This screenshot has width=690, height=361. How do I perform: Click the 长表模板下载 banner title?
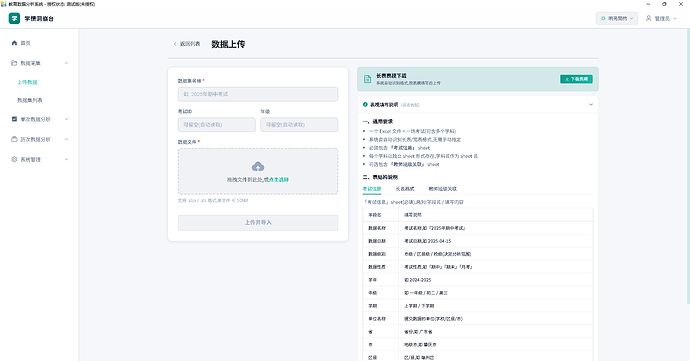tap(391, 76)
